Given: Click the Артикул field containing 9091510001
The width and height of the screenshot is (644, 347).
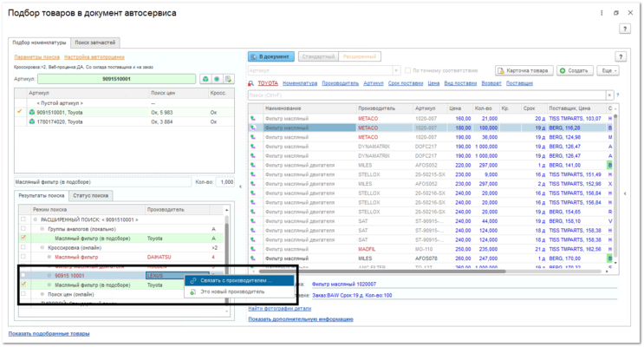Looking at the screenshot, I should [117, 79].
